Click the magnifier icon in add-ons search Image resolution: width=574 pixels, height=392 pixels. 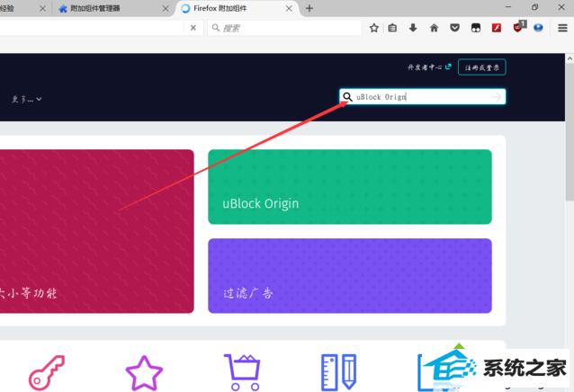click(x=347, y=97)
